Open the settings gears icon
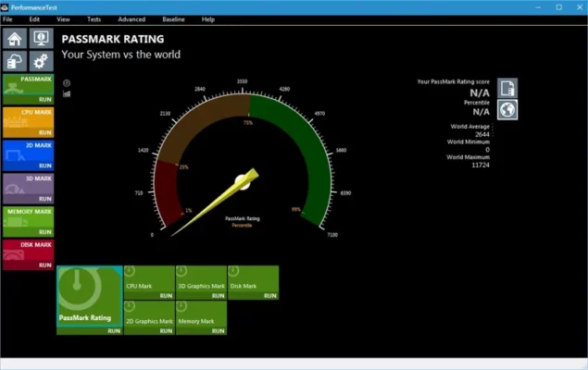588x370 pixels. point(42,61)
